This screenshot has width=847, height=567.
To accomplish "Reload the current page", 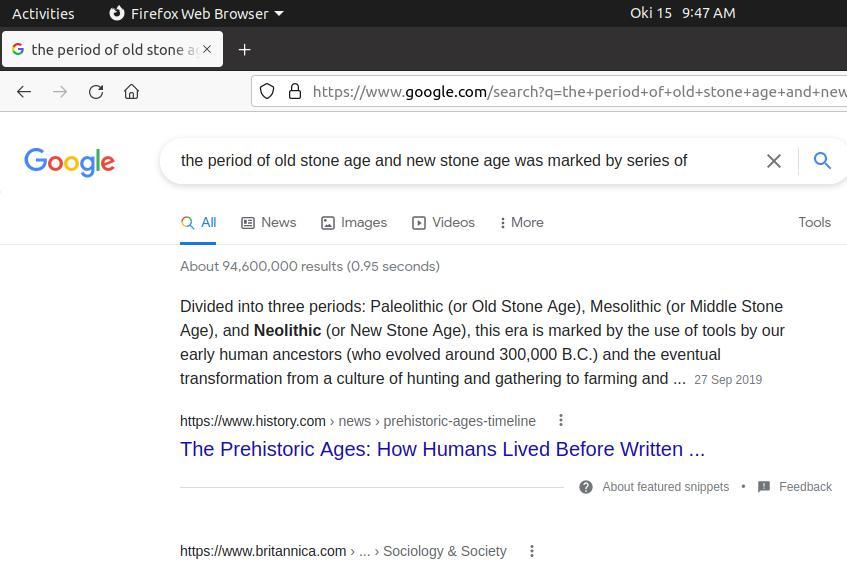I will [96, 91].
